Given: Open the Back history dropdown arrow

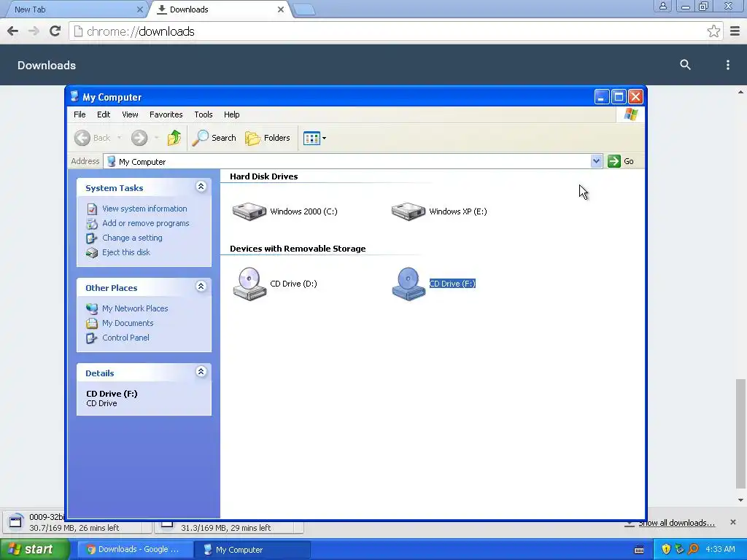Looking at the screenshot, I should [x=119, y=138].
